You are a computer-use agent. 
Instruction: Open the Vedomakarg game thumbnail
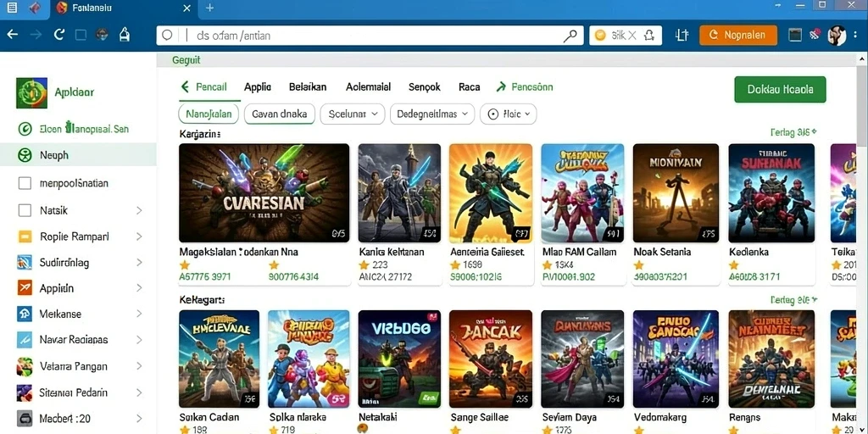click(676, 359)
